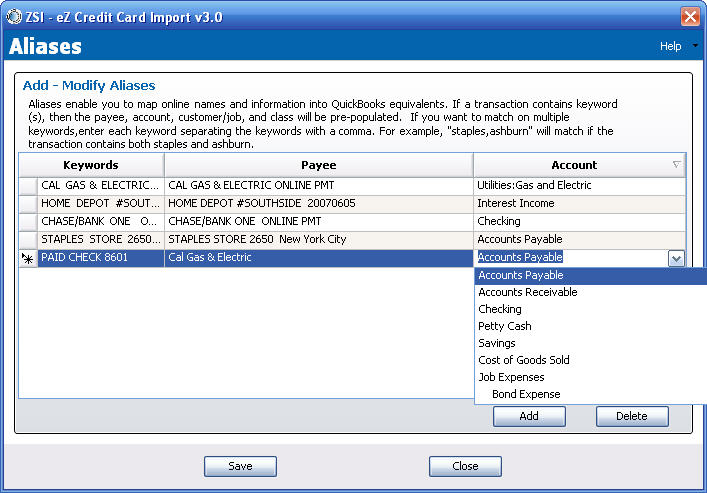Select row header for HOME DEPOT row
707x493 pixels.
28,204
